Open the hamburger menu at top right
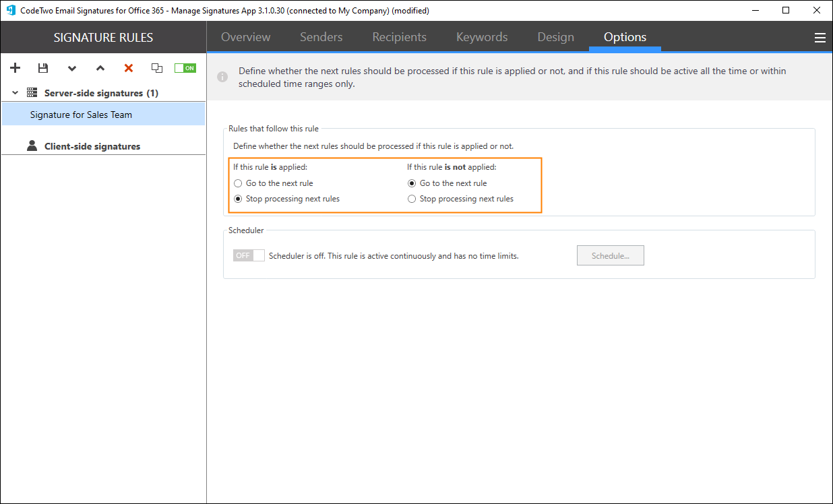 pyautogui.click(x=820, y=38)
